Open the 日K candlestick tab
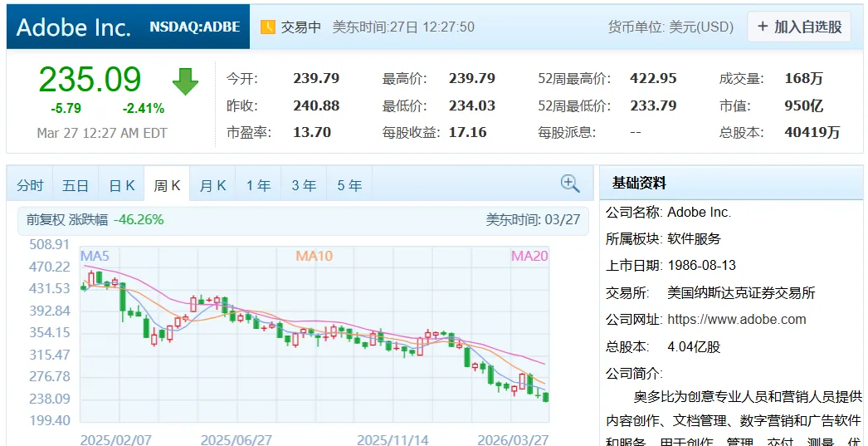868x446 pixels. (x=121, y=185)
